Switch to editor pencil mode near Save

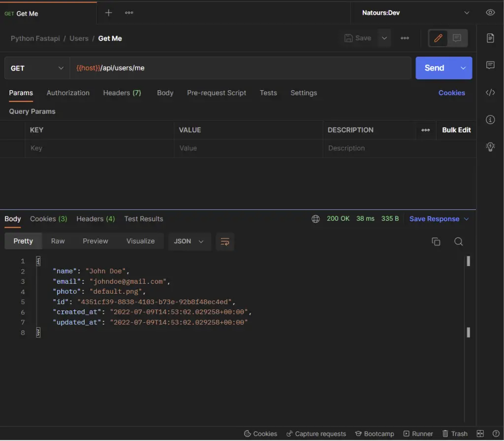point(438,38)
